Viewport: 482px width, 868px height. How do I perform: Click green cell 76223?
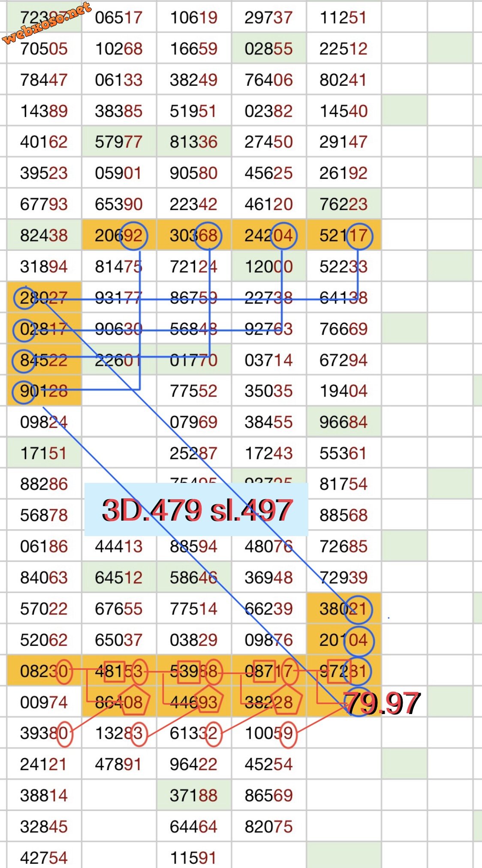point(343,204)
